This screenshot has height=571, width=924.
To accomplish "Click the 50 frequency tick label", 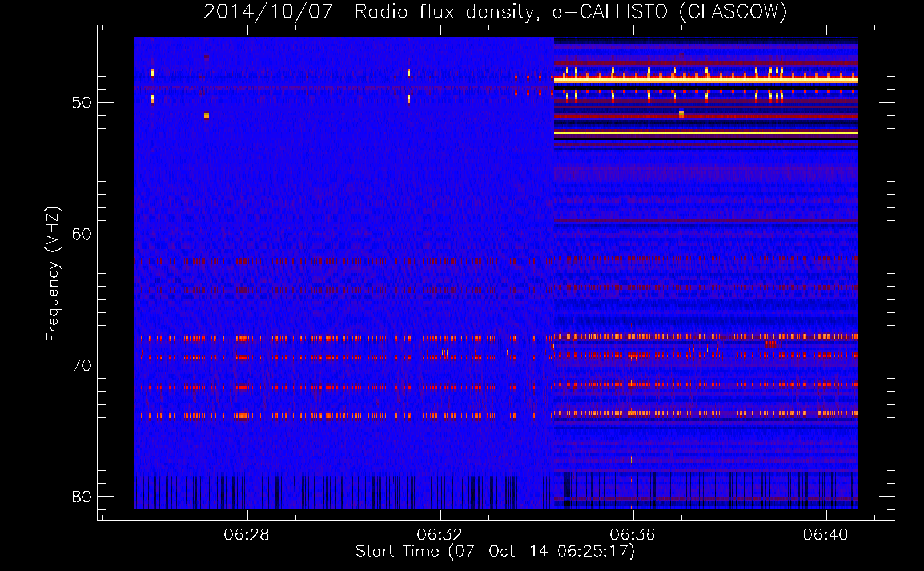I will point(82,103).
